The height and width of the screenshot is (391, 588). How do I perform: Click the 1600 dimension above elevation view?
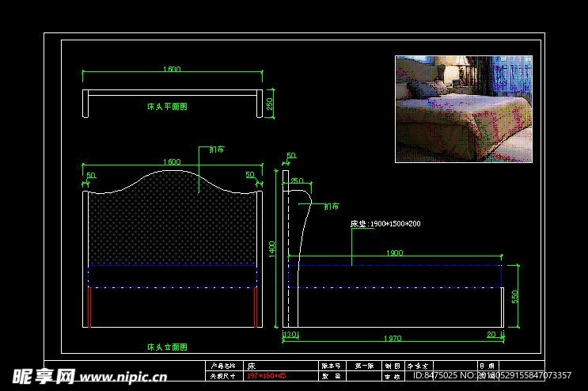pos(172,162)
